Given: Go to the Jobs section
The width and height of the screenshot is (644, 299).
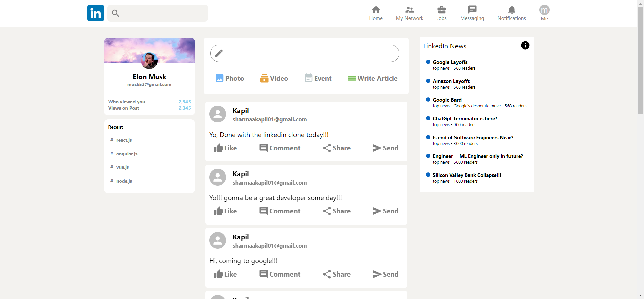Looking at the screenshot, I should coord(441,13).
